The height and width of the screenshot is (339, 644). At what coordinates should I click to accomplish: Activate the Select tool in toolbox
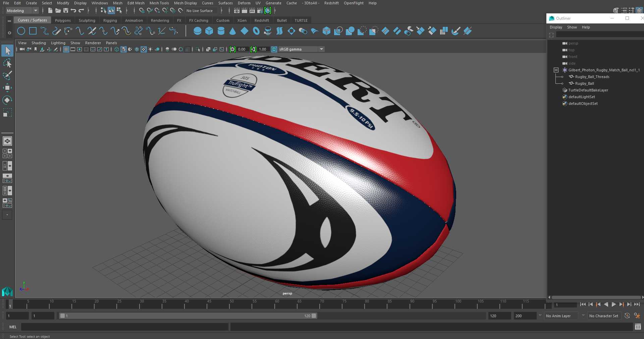(x=7, y=51)
